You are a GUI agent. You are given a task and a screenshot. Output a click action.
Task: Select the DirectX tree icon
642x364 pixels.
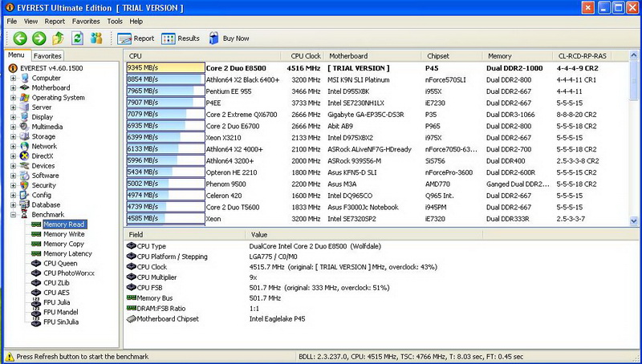[25, 156]
